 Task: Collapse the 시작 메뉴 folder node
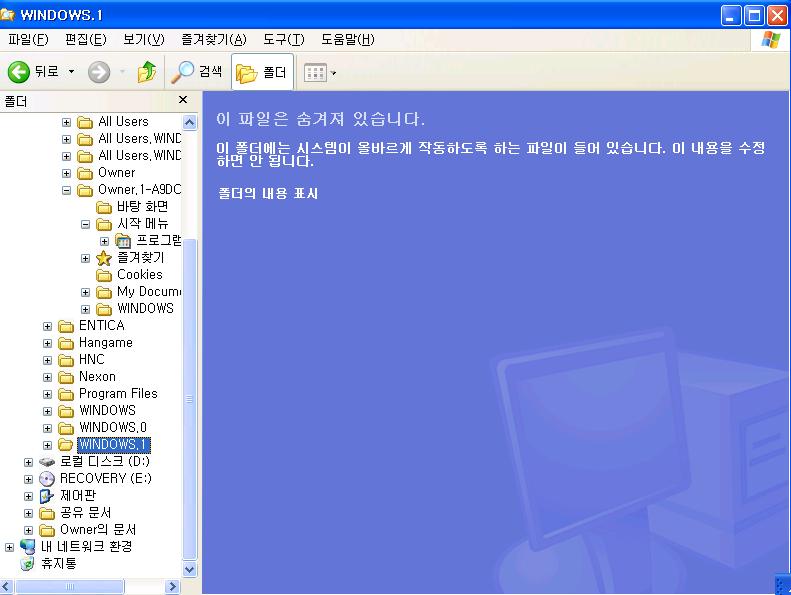(86, 224)
